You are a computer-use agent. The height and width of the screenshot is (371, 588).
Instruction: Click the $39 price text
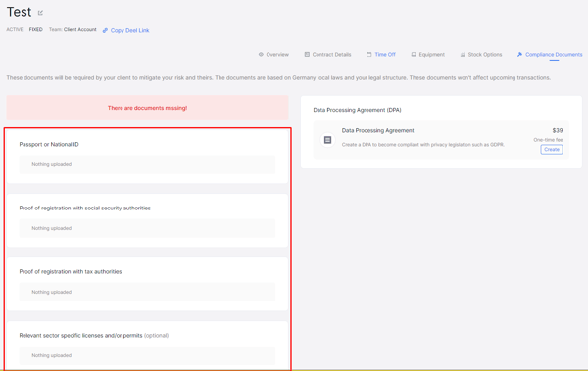558,130
